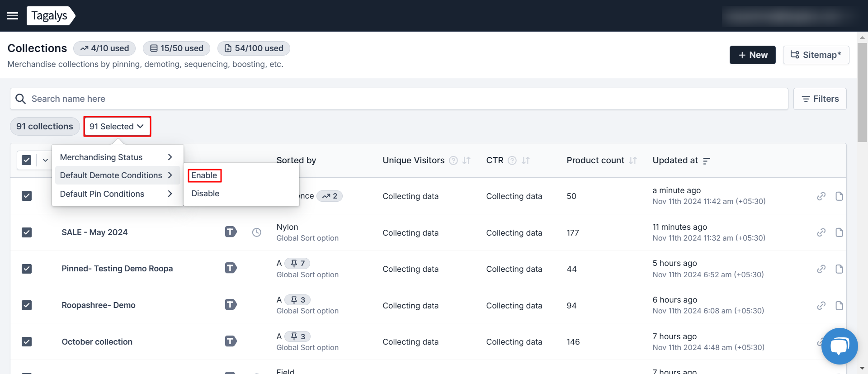
Task: Click the 4/10 used badge
Action: tap(104, 48)
